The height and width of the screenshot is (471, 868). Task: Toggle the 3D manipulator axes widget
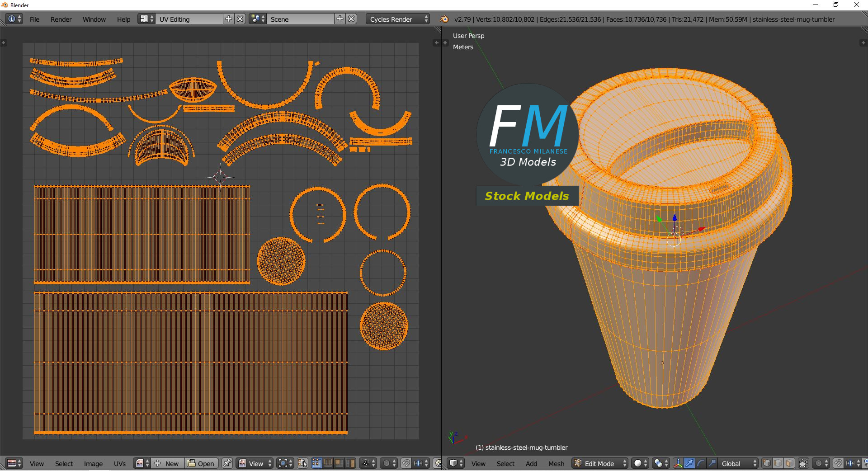678,463
